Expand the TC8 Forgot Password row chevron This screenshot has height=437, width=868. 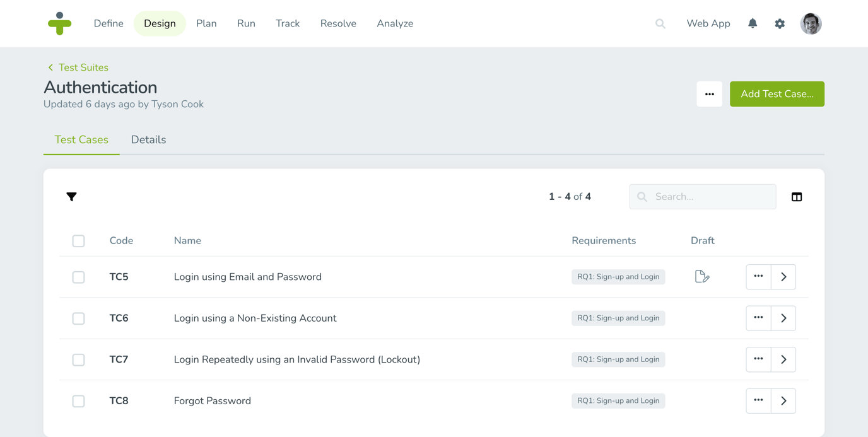click(783, 400)
